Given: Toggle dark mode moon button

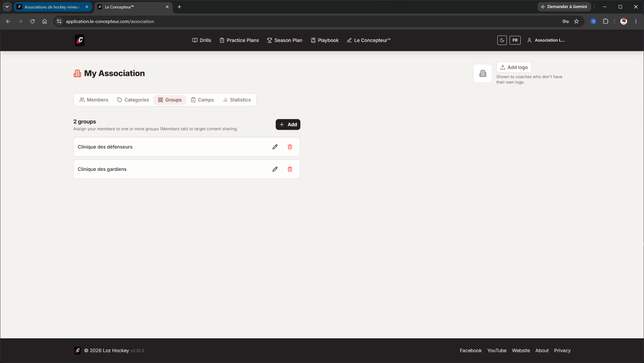Looking at the screenshot, I should [x=502, y=40].
